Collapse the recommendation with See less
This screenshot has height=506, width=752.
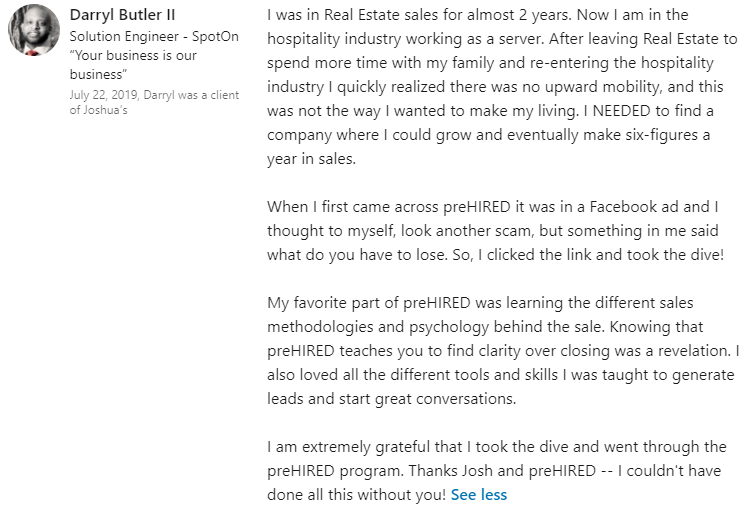coord(478,494)
